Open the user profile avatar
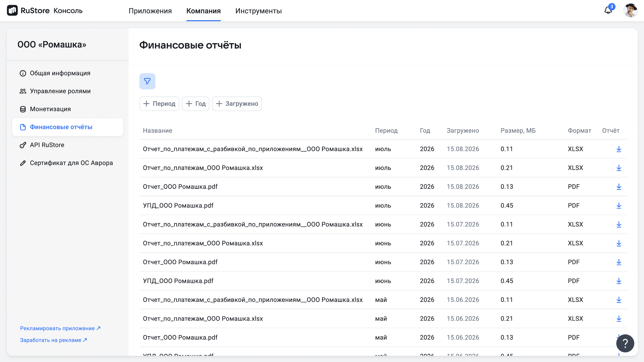644x362 pixels. pyautogui.click(x=630, y=10)
